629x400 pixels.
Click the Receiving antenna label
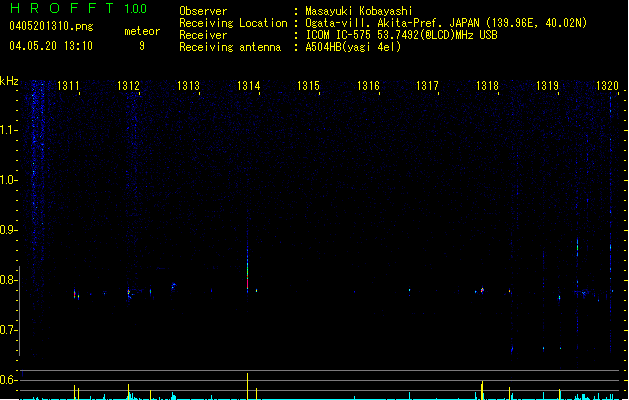(230, 47)
